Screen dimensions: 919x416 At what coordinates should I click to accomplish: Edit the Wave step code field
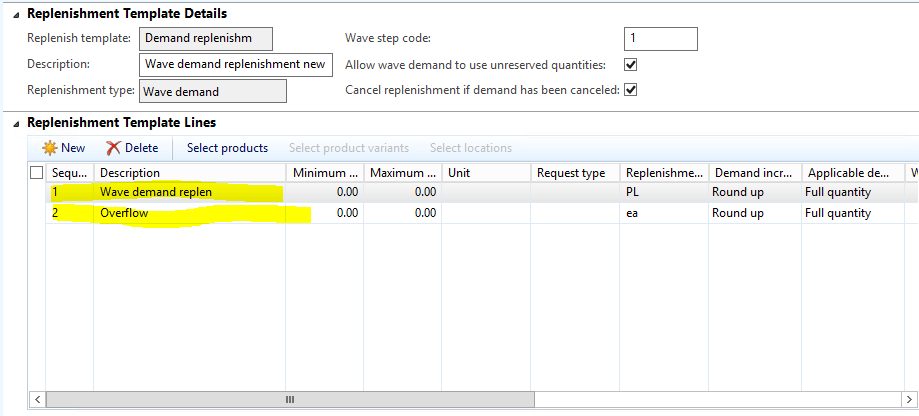(660, 39)
